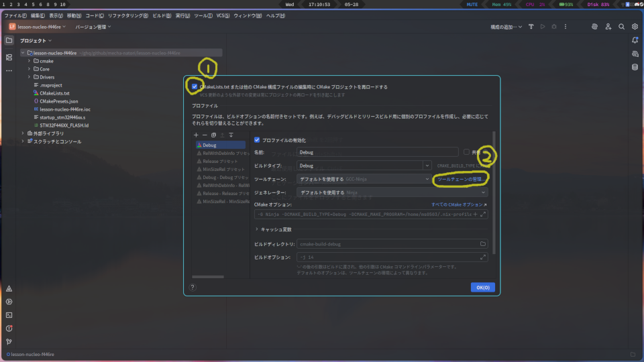Click the Debug bug icon in toolbar
644x362 pixels.
pyautogui.click(x=554, y=27)
